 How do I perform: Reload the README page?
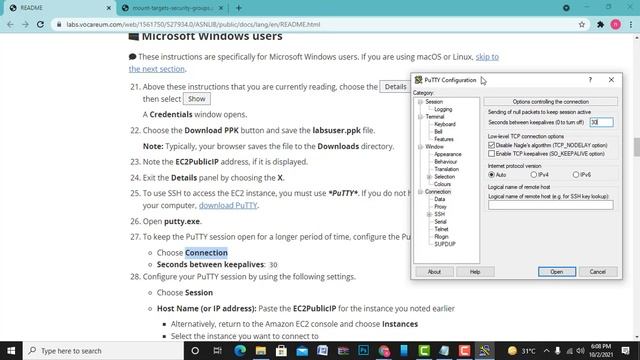pyautogui.click(x=40, y=24)
